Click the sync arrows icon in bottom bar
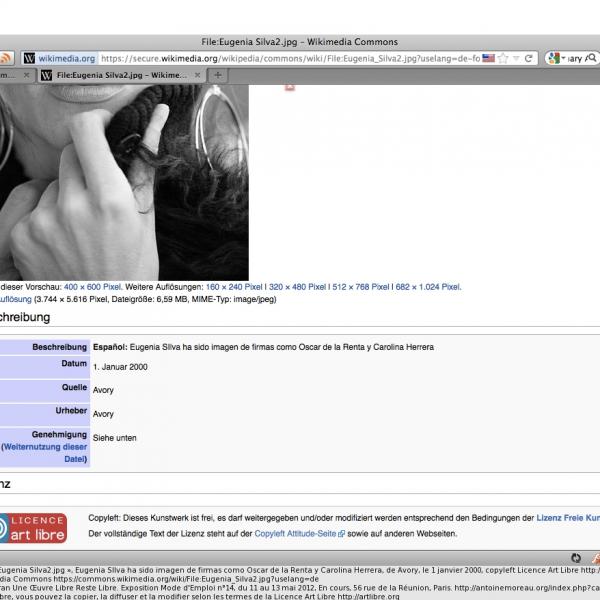 [576, 558]
